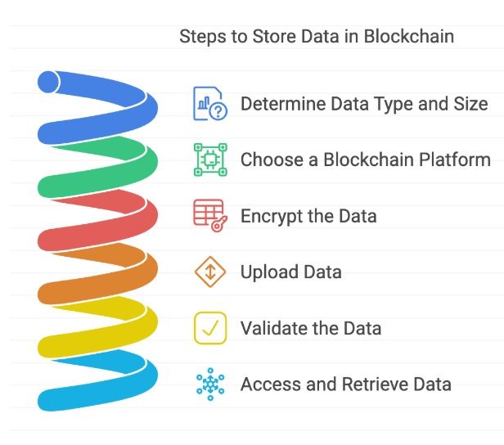Click the yellow checkmark box icon
The width and height of the screenshot is (504, 445).
coord(210,328)
